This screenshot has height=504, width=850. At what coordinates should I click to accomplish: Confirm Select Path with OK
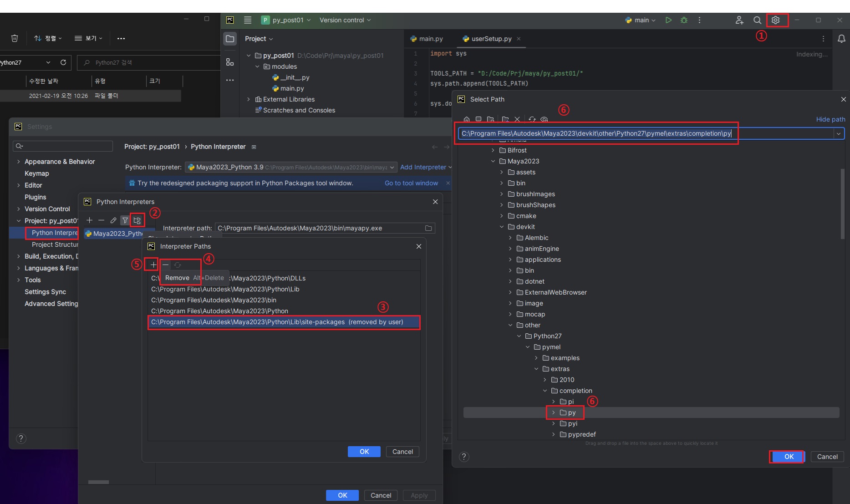pos(789,457)
